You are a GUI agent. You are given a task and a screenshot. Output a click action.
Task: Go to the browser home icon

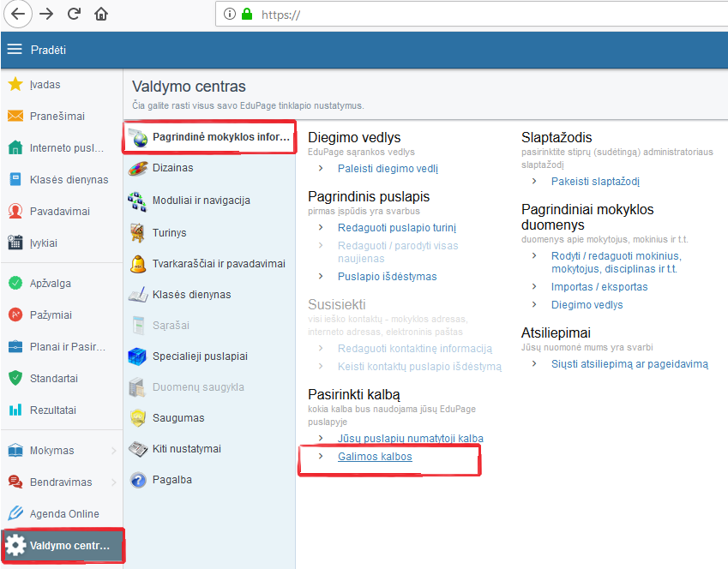101,14
